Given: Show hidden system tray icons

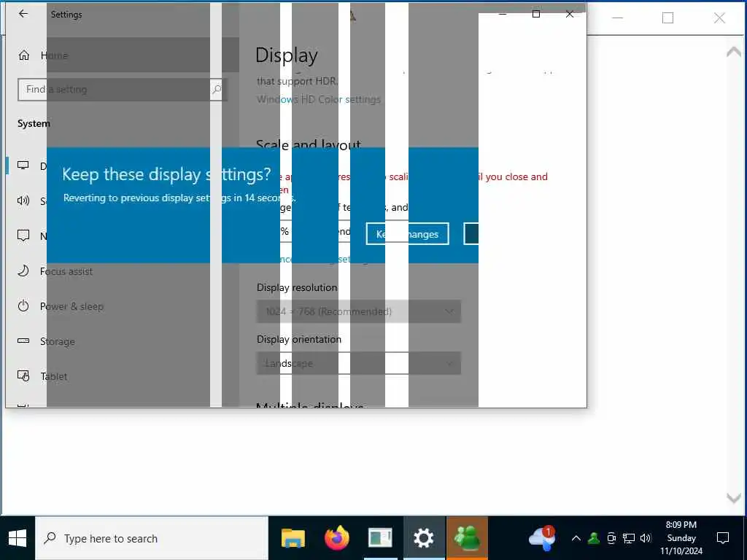Looking at the screenshot, I should [576, 539].
